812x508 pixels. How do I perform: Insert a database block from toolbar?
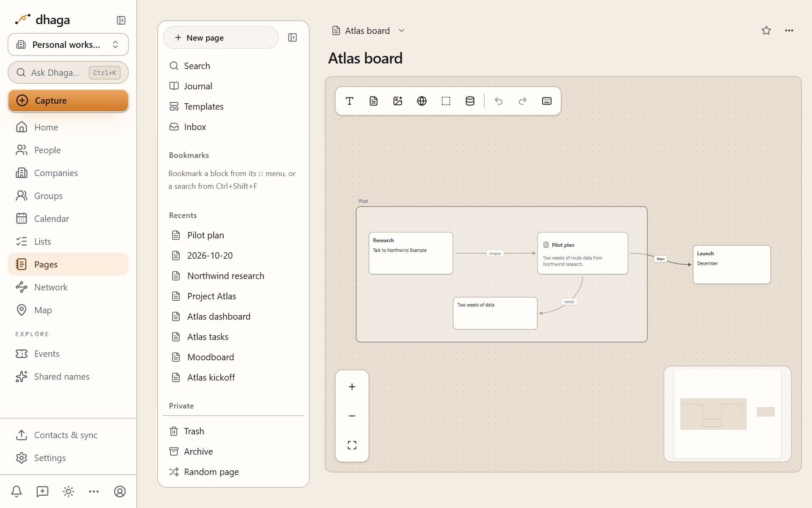point(470,101)
